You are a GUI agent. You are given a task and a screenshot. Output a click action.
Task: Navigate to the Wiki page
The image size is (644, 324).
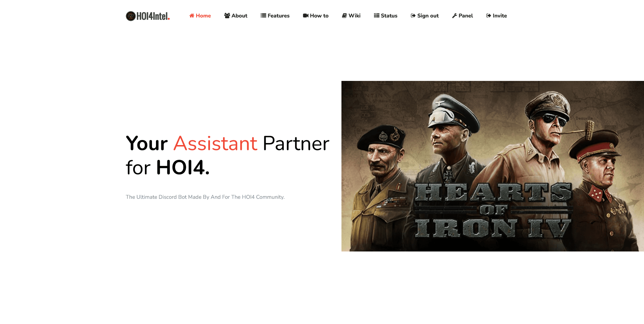click(x=355, y=15)
